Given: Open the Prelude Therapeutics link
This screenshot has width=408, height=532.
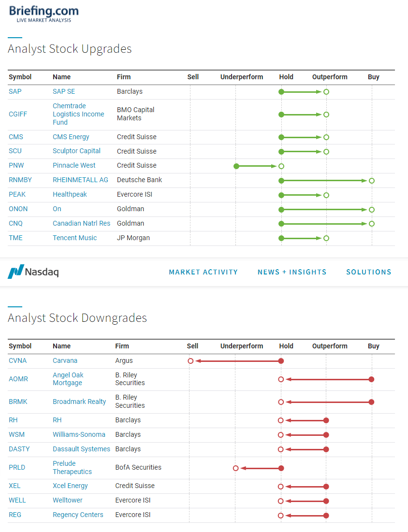Looking at the screenshot, I should pos(73,468).
